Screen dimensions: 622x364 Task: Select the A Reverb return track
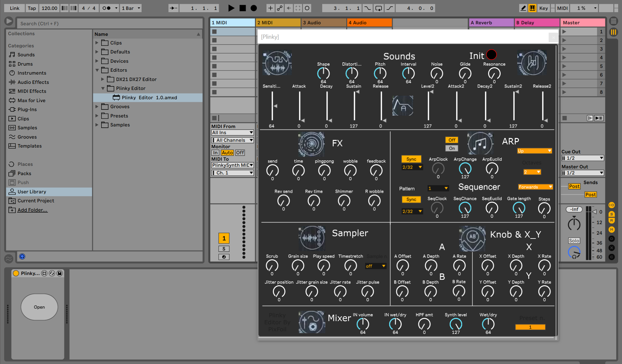[x=492, y=22]
